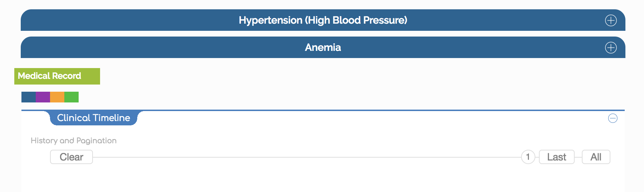Image resolution: width=644 pixels, height=192 pixels.
Task: Click the Hypertension (High Blood Pressure) title
Action: tap(323, 20)
